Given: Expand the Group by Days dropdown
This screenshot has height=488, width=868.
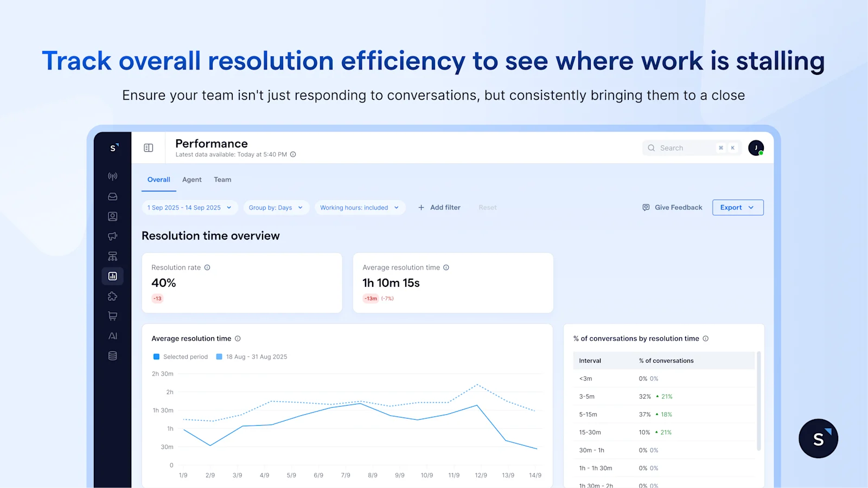Looking at the screenshot, I should click(276, 207).
